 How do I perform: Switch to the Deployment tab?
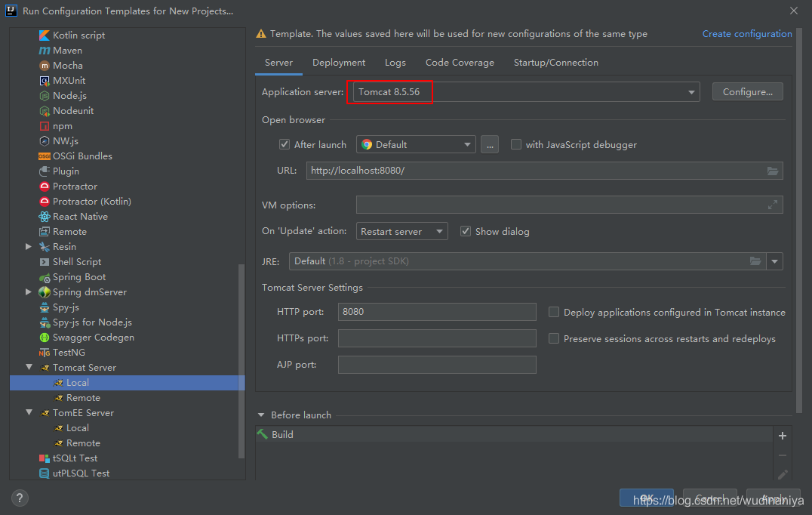[x=339, y=63]
